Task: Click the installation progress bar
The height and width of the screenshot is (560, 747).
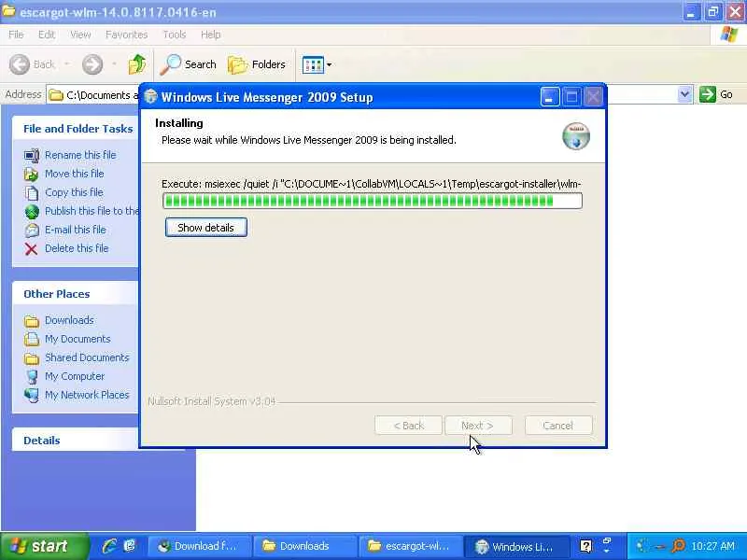Action: pos(372,201)
